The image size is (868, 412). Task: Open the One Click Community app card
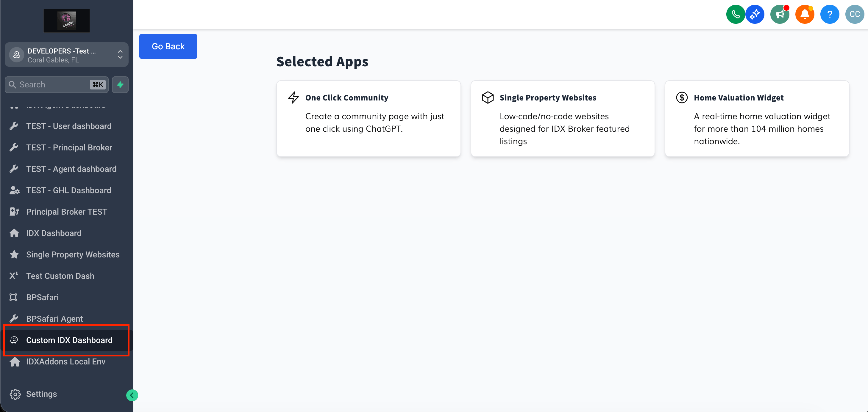[368, 118]
